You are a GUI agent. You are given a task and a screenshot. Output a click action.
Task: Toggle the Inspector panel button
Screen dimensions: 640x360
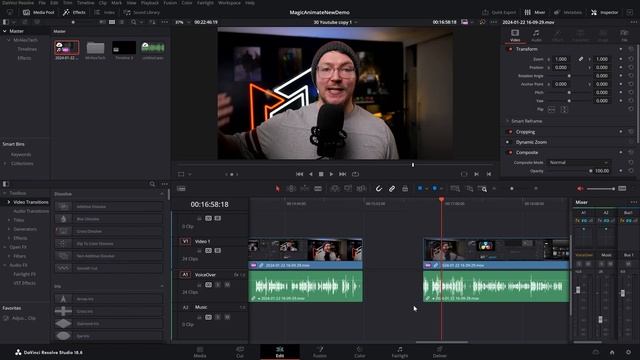[x=604, y=12]
